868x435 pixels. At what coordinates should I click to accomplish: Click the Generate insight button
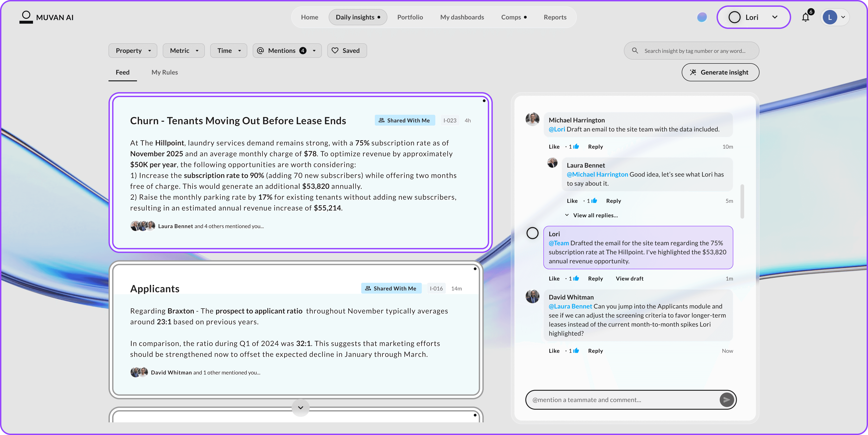coord(720,72)
